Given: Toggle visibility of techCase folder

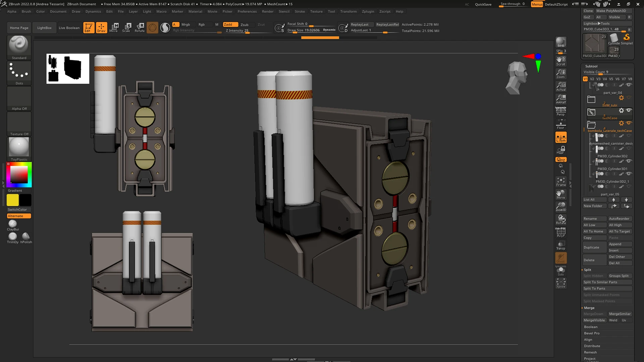Looking at the screenshot, I should tap(629, 110).
